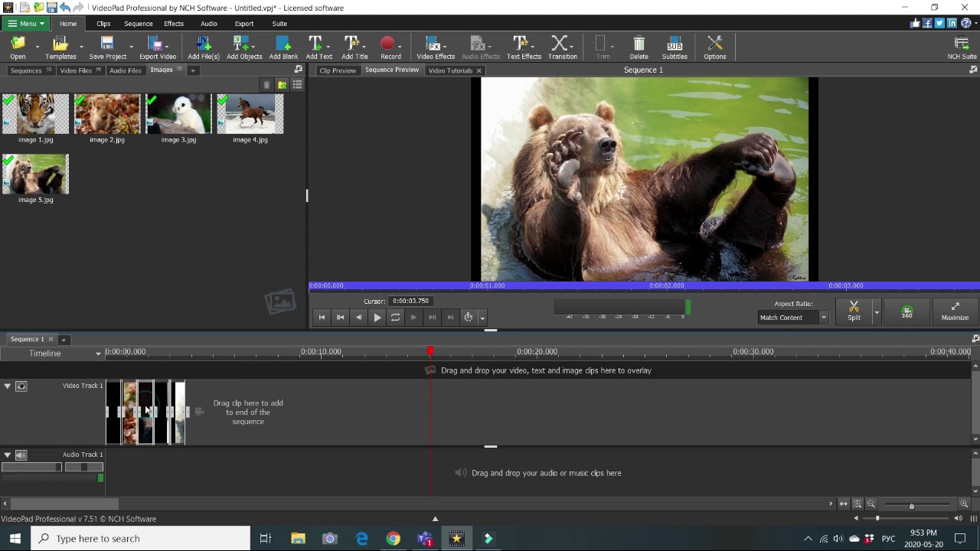Click the Cursor time input field
This screenshot has height=551, width=980.
coord(411,301)
